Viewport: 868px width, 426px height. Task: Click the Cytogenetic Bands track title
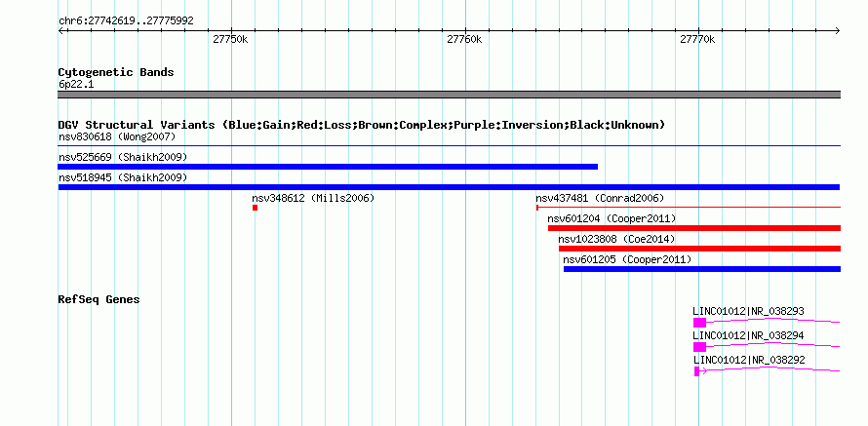(x=116, y=72)
